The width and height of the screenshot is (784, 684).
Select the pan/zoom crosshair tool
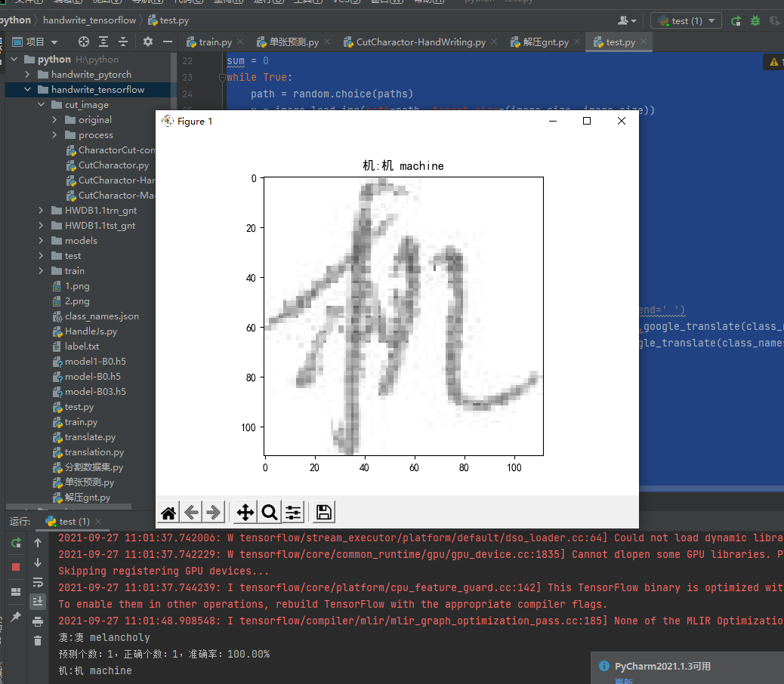[x=245, y=512]
